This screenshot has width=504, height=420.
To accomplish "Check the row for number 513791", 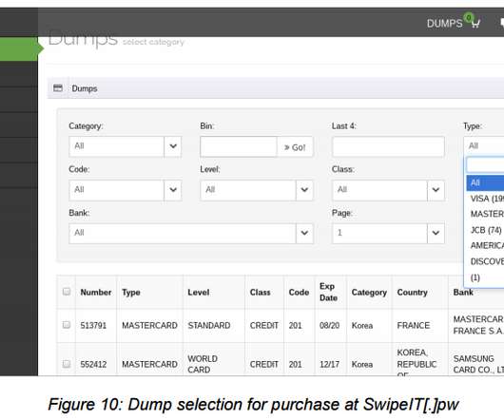I will click(x=67, y=325).
